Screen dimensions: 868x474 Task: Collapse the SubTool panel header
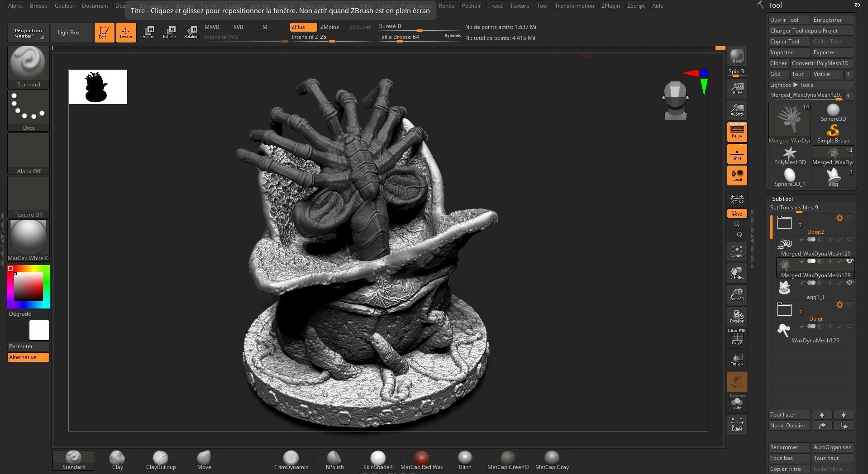pyautogui.click(x=782, y=199)
